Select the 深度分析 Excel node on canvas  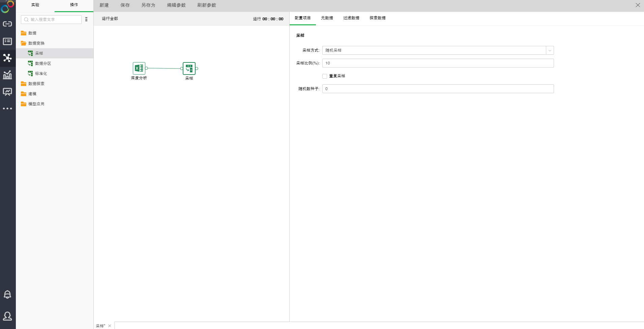pos(139,68)
